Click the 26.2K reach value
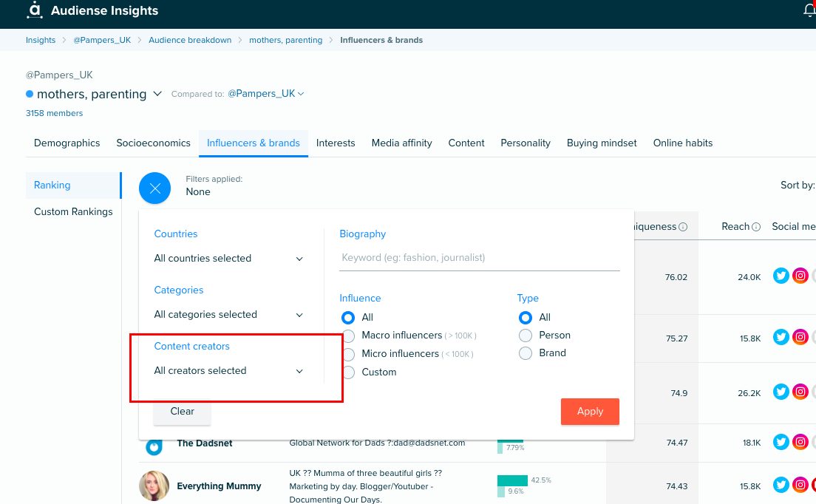 (x=749, y=393)
